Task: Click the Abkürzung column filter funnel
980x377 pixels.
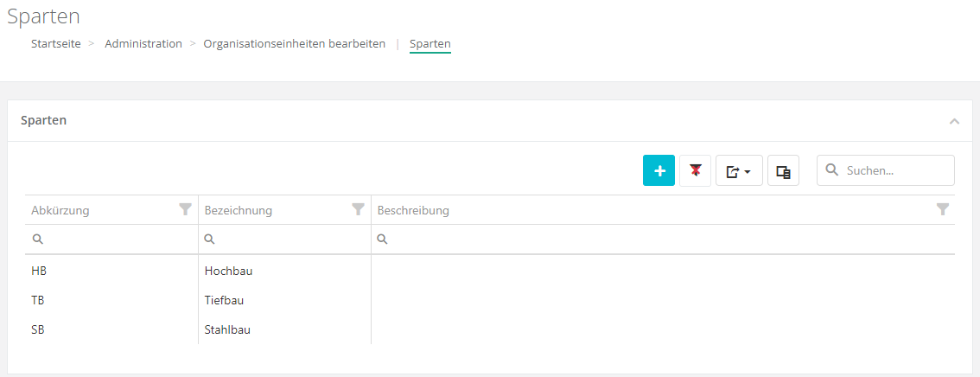Action: click(185, 209)
